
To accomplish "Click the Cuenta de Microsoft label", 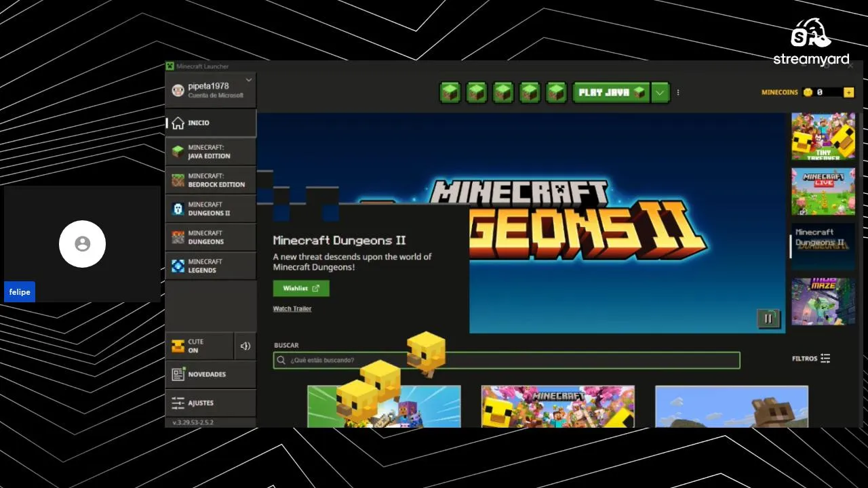I will coord(216,96).
